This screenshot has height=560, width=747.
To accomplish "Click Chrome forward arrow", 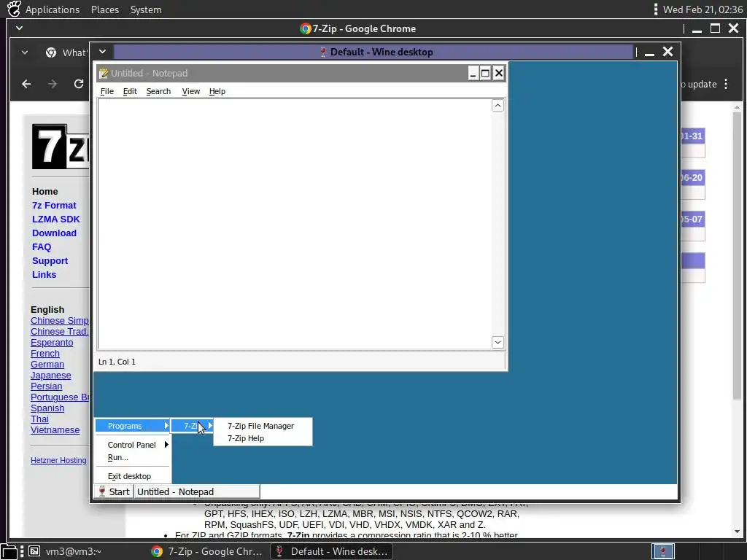I will click(53, 84).
